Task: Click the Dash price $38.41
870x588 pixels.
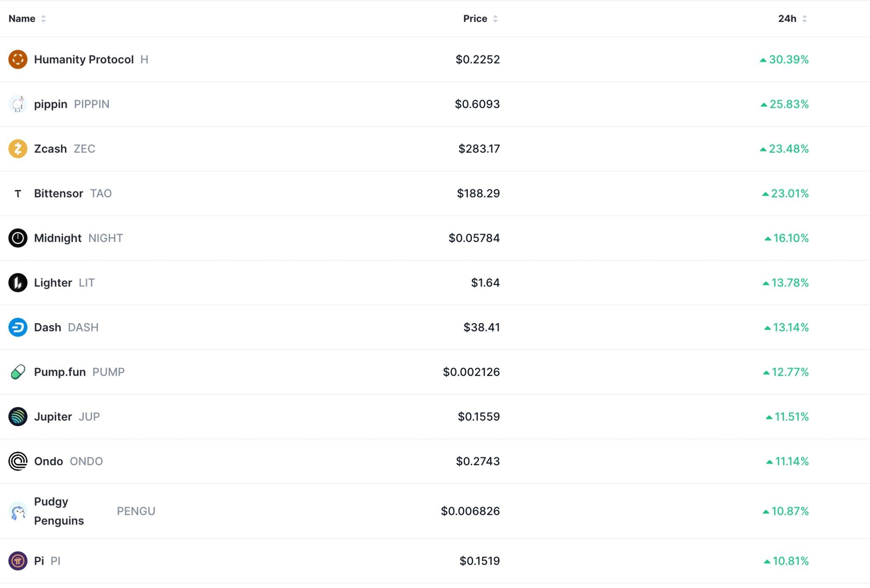Action: (481, 327)
